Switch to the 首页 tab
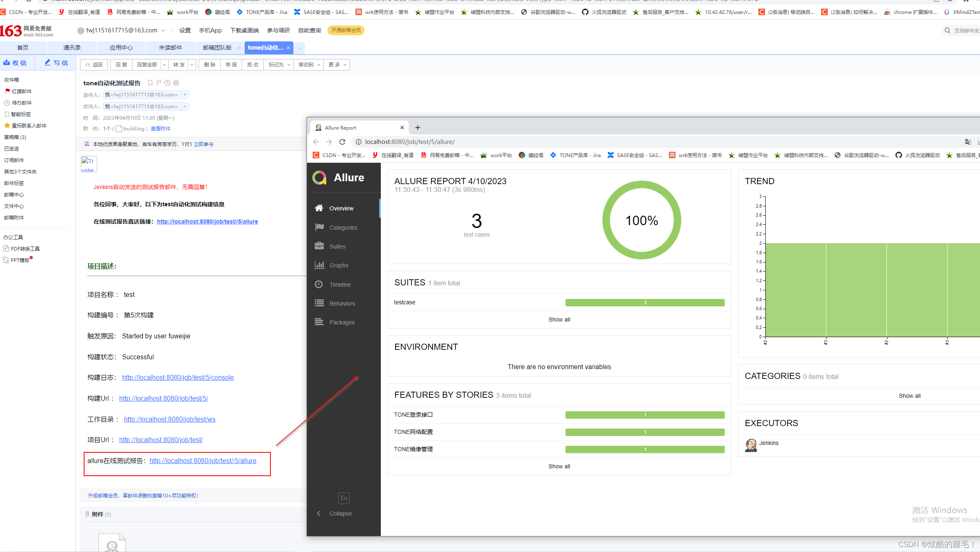This screenshot has width=980, height=552. pyautogui.click(x=23, y=48)
